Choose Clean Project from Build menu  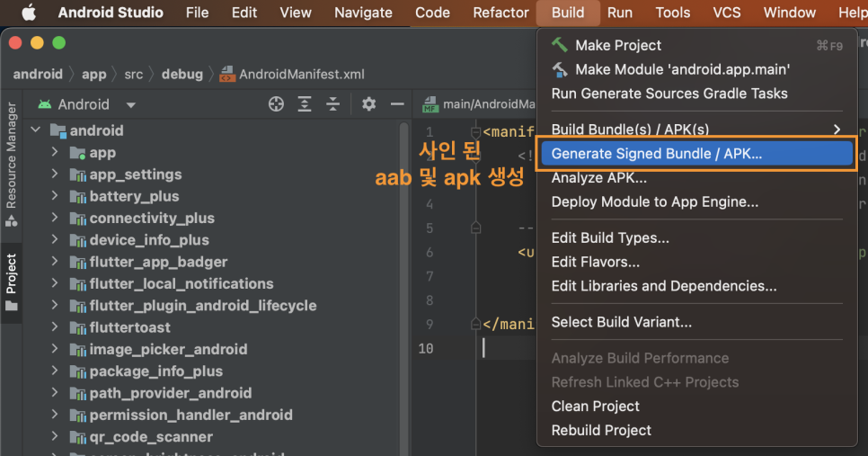pyautogui.click(x=697, y=407)
